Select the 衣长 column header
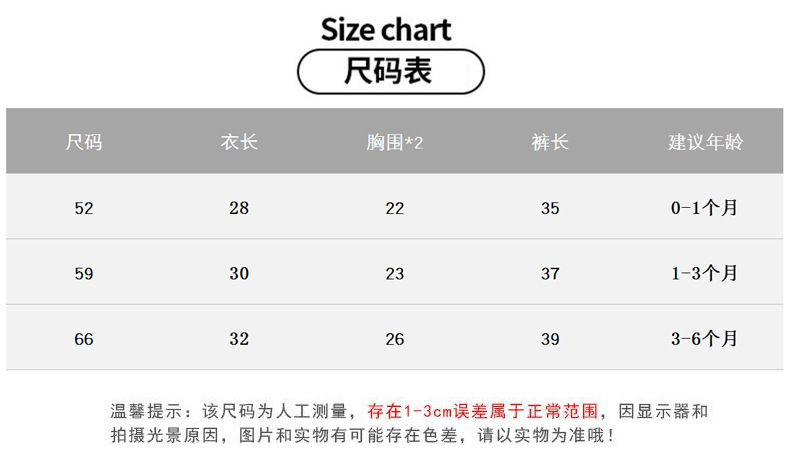This screenshot has width=790, height=474. coord(239,142)
